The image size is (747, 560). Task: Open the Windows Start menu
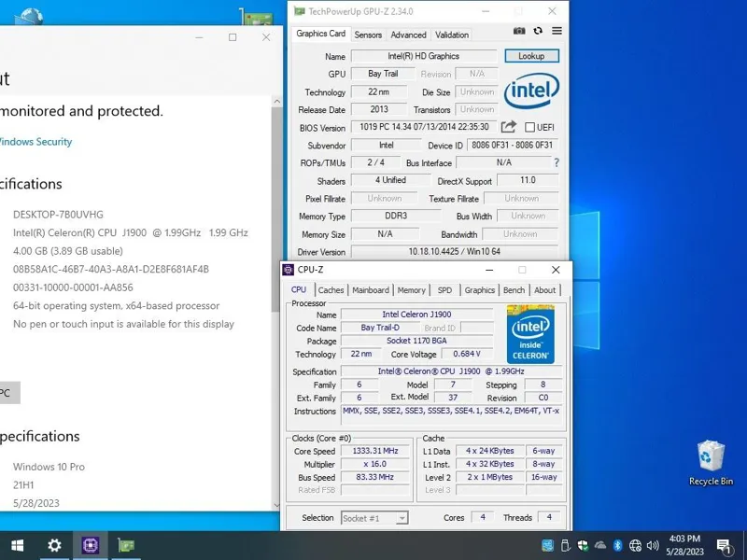coord(18,545)
